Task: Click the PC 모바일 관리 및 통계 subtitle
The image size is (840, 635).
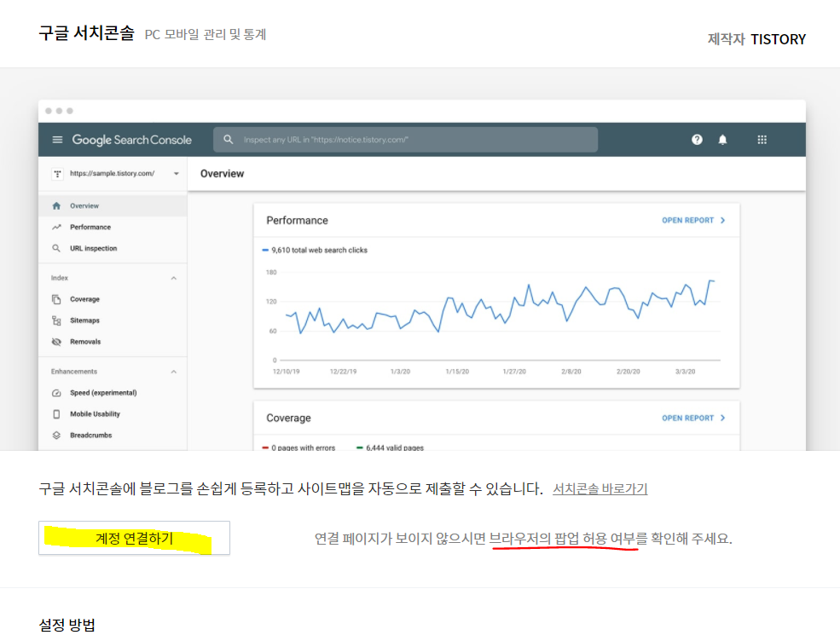Action: point(206,34)
